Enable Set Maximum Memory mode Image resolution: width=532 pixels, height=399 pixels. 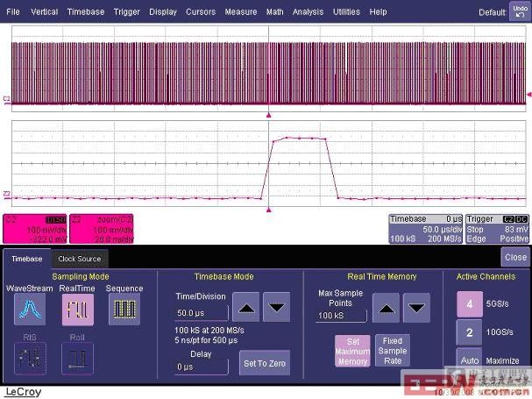tap(351, 350)
